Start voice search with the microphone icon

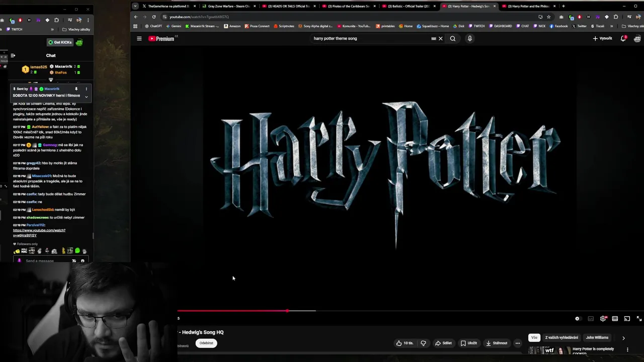(470, 39)
